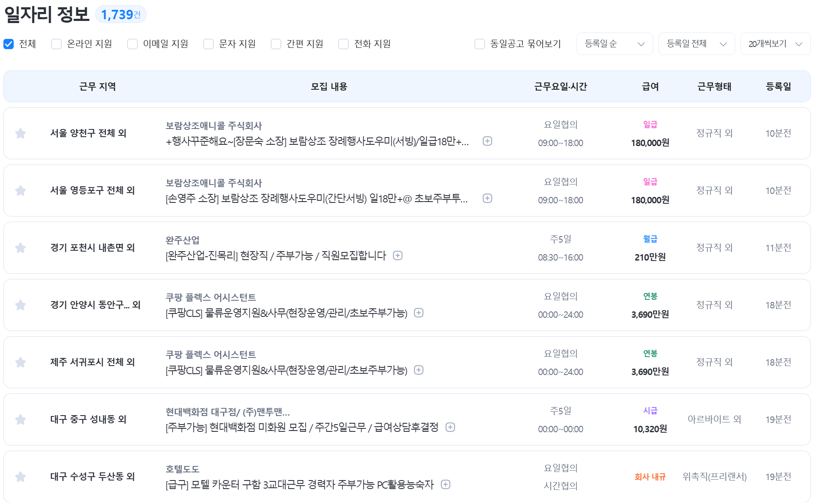Open 보람상조애니콜 company link in 양천구 row
Viewport: 813px width, 504px height.
[214, 126]
